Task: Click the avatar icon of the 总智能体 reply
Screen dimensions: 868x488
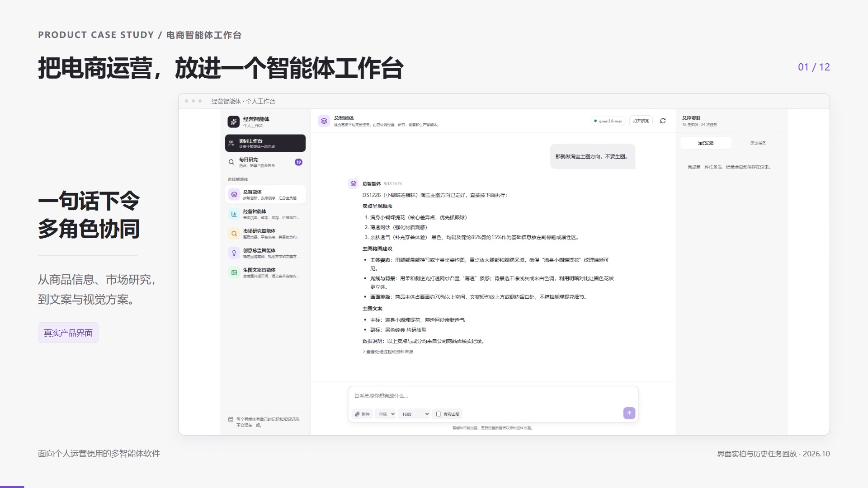Action: (x=353, y=183)
